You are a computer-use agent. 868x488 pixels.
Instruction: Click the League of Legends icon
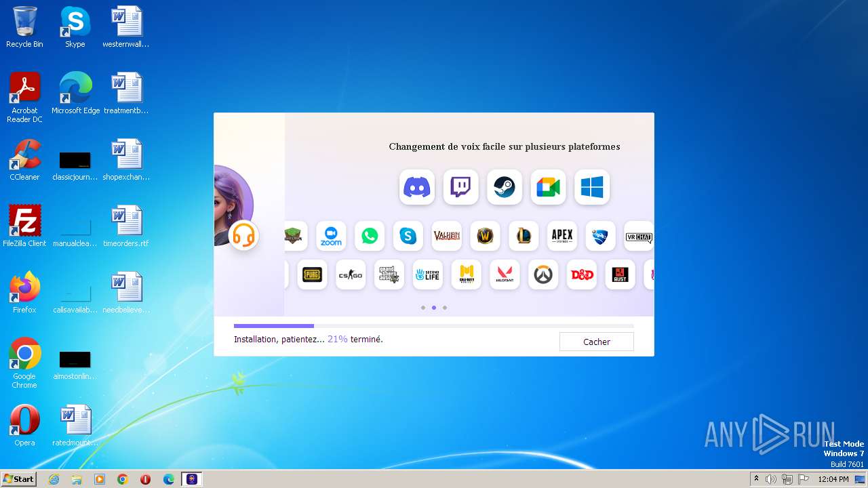(524, 236)
